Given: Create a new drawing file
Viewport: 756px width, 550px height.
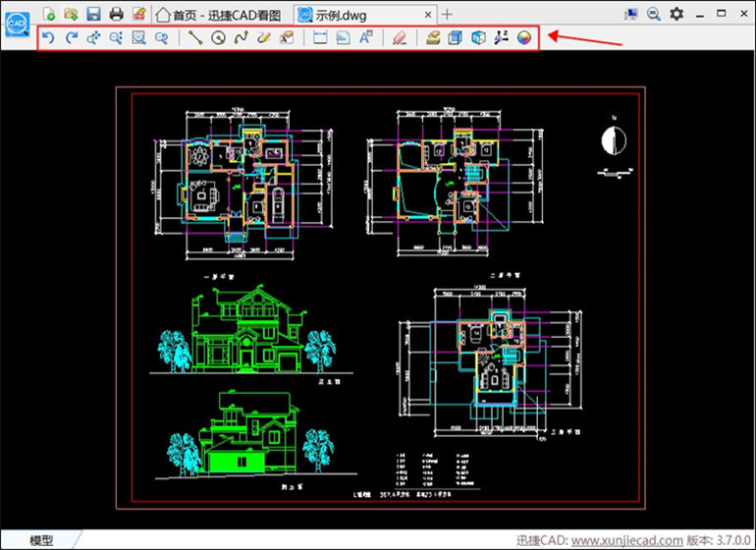Looking at the screenshot, I should tap(48, 14).
